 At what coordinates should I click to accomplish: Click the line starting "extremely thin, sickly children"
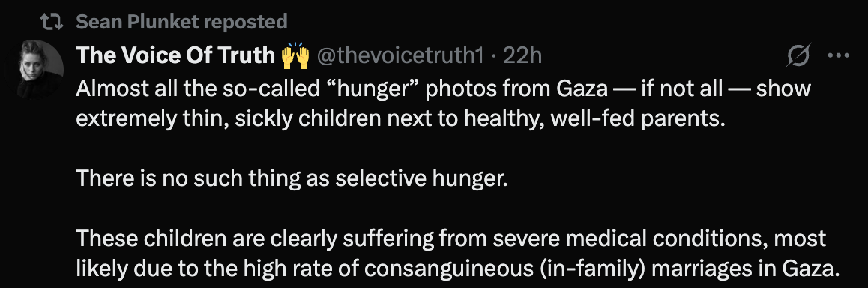point(400,118)
